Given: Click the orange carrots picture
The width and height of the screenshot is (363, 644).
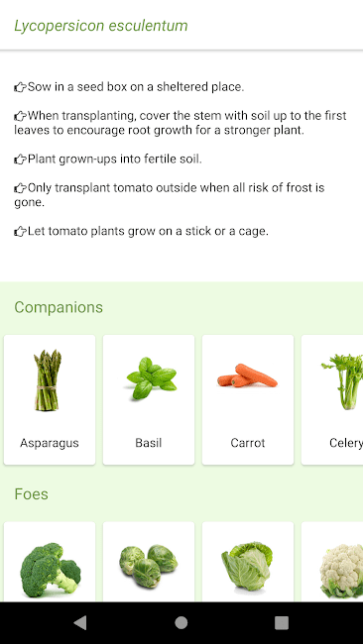Looking at the screenshot, I should click(x=248, y=376).
